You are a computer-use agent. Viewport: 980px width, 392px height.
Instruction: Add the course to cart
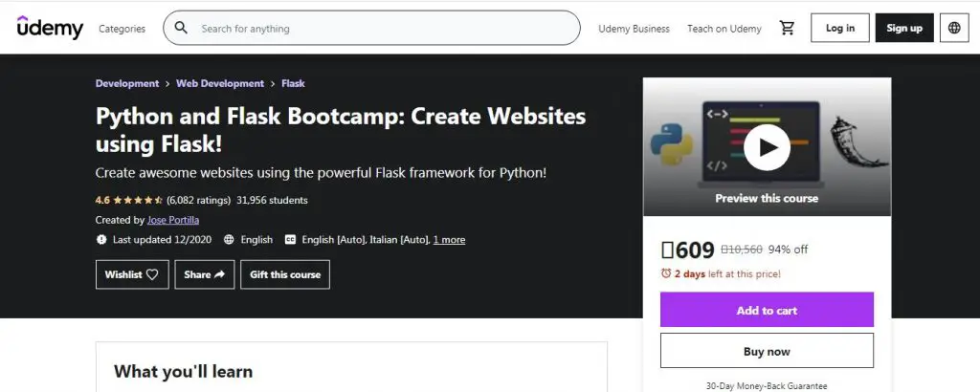coord(767,310)
